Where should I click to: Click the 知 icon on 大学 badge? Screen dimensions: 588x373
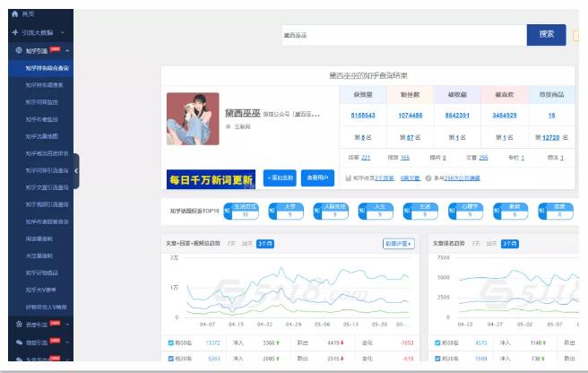[272, 211]
